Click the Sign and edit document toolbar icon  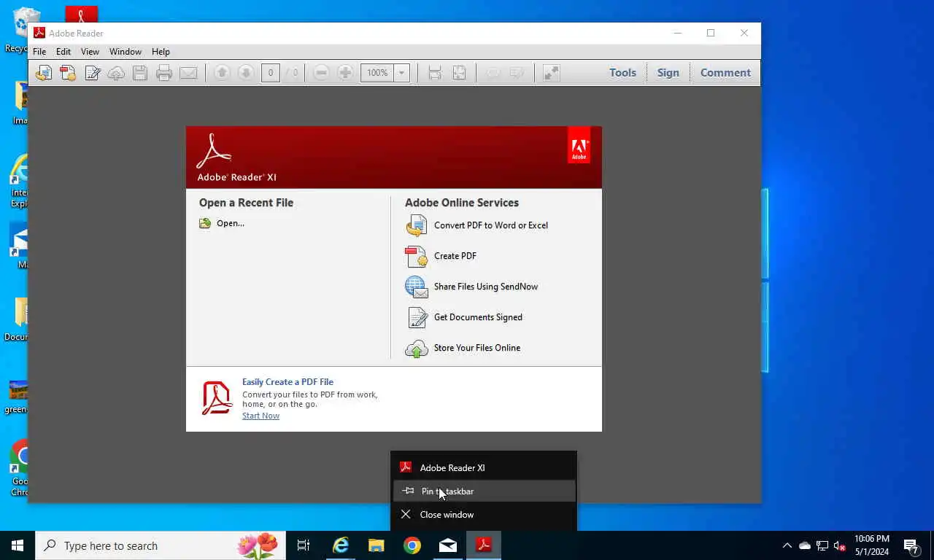(x=92, y=73)
